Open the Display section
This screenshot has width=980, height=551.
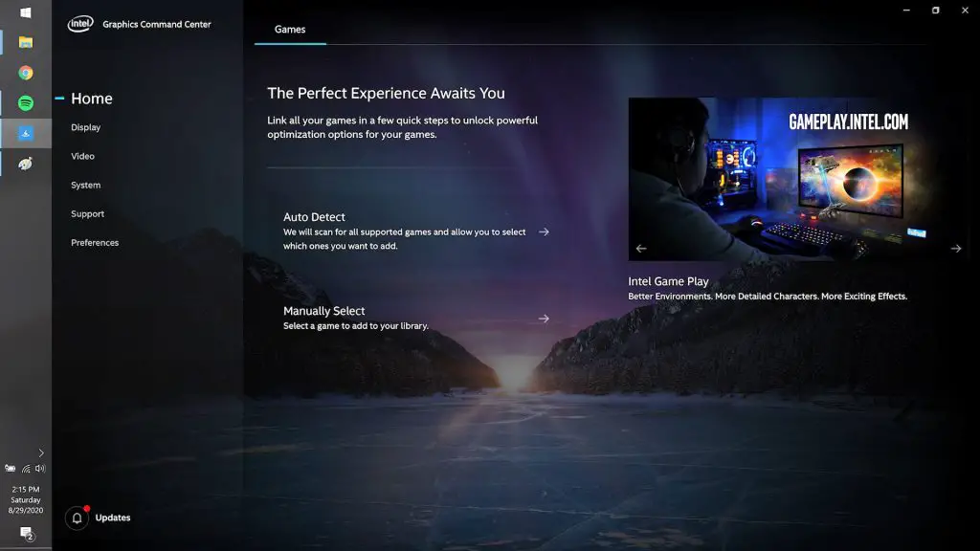85,127
